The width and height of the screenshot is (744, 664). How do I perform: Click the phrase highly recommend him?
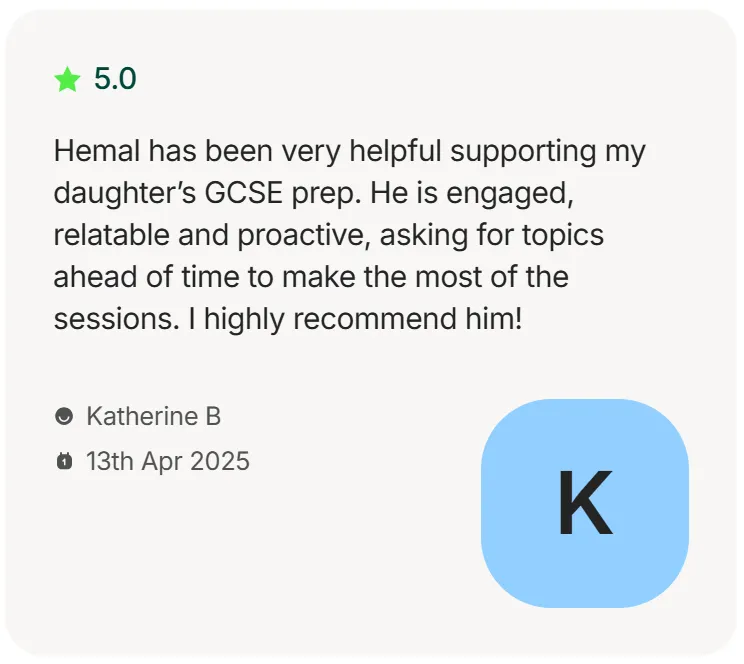click(363, 319)
